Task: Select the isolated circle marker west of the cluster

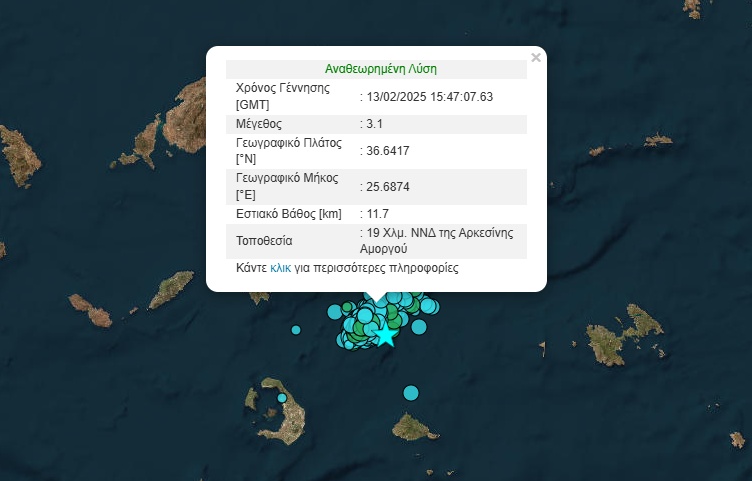Action: (x=296, y=330)
